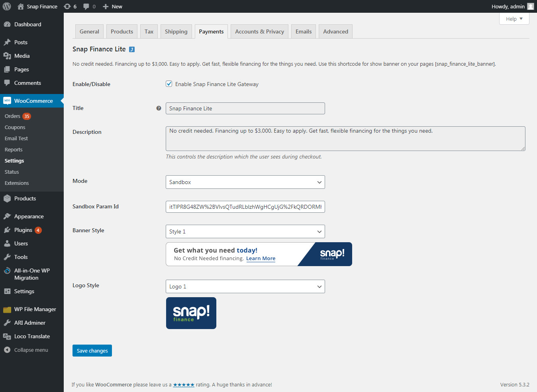
Task: Open the Snap Finance site home icon
Action: pyautogui.click(x=21, y=6)
